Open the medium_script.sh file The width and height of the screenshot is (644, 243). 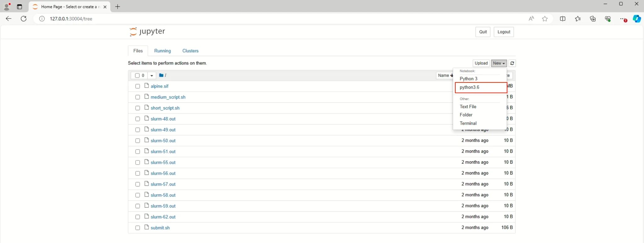(x=168, y=97)
